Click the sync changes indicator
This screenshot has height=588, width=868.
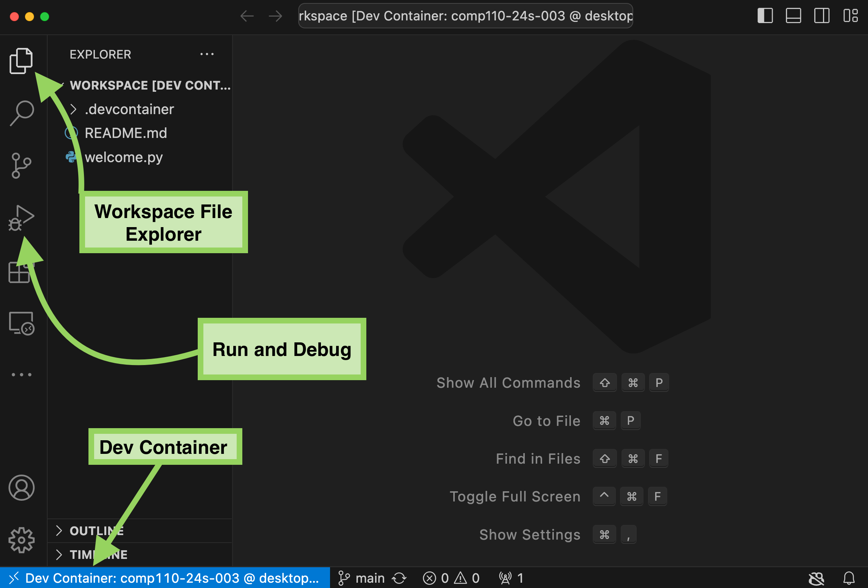400,578
